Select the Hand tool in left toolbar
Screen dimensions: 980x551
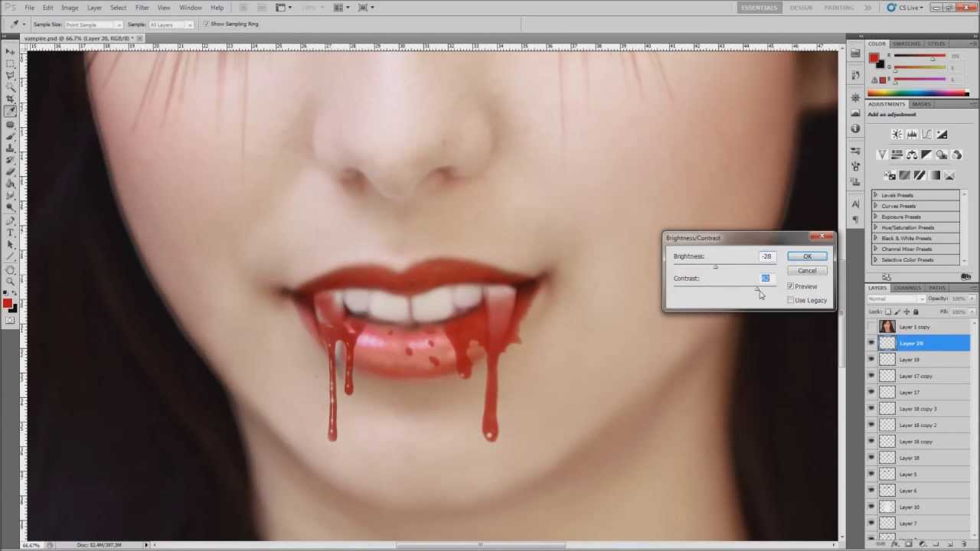pos(10,270)
